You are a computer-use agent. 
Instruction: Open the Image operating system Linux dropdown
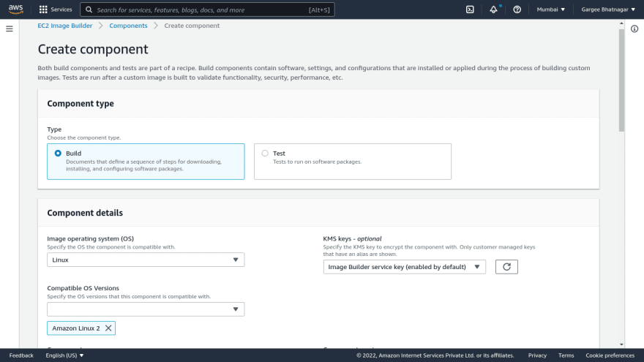146,260
